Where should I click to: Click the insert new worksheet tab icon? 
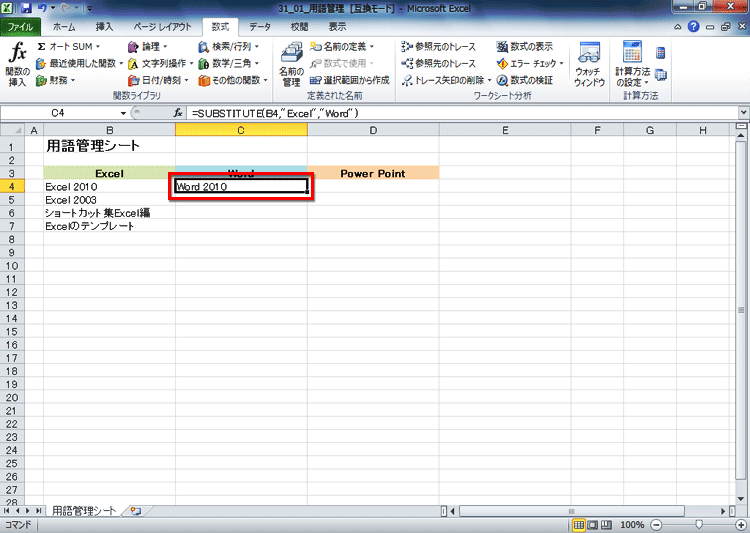click(136, 511)
